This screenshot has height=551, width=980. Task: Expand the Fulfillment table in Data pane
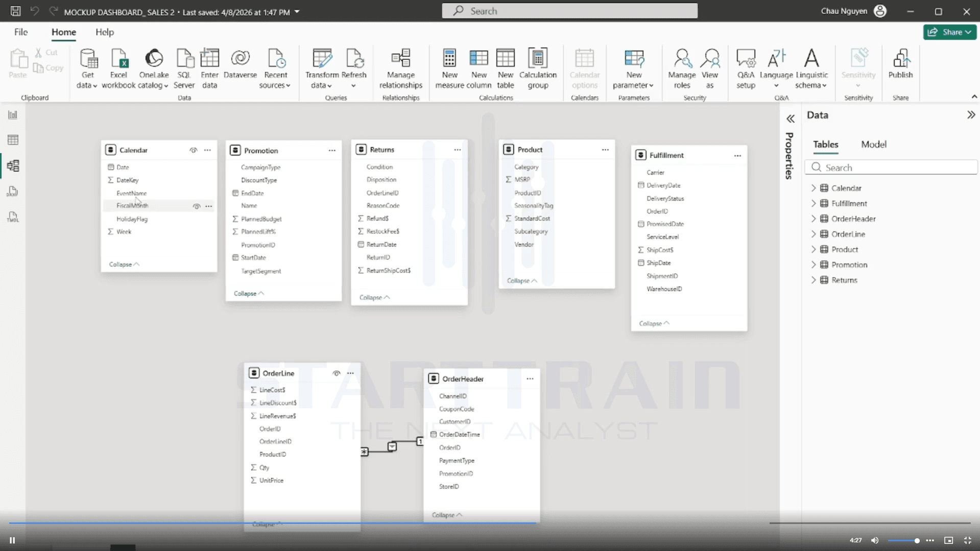coord(814,204)
